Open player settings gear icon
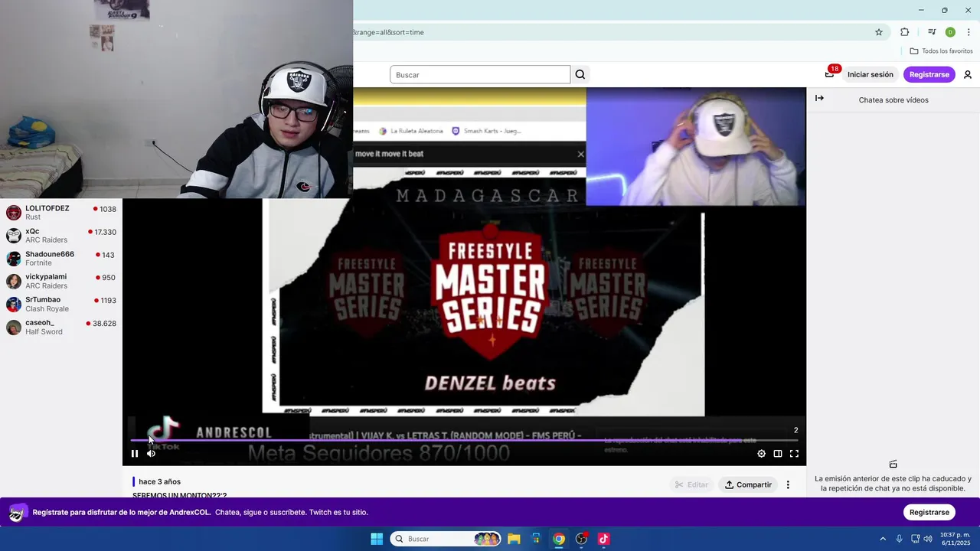Screen dimensions: 980x551 (x=761, y=454)
